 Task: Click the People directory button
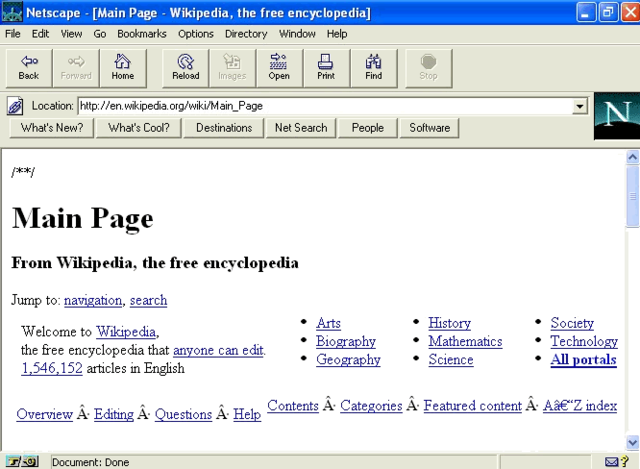click(368, 128)
